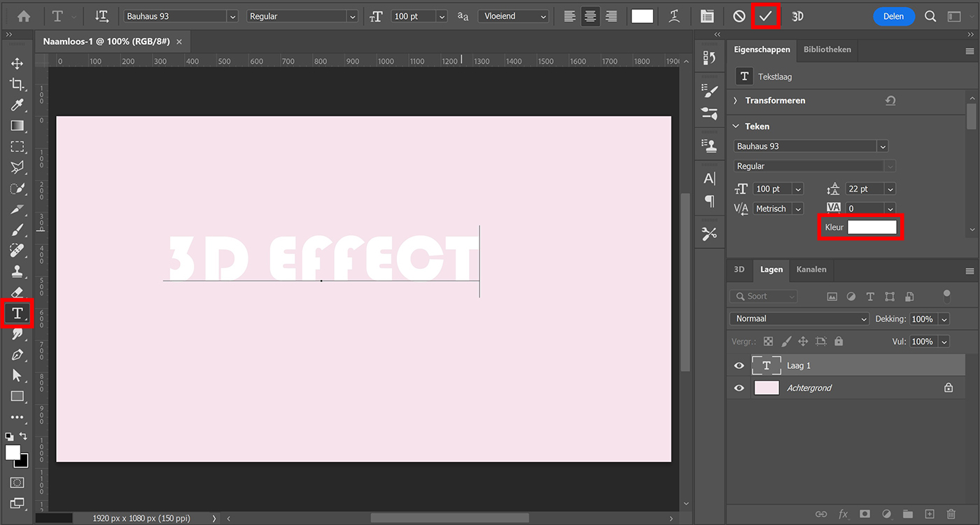This screenshot has width=980, height=525.
Task: Hide the Achtergrond layer
Action: coord(738,387)
